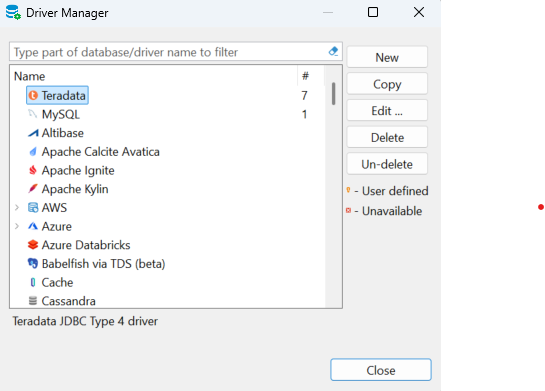Screen dimensions: 545x391
Task: Copy the selected driver
Action: point(387,84)
